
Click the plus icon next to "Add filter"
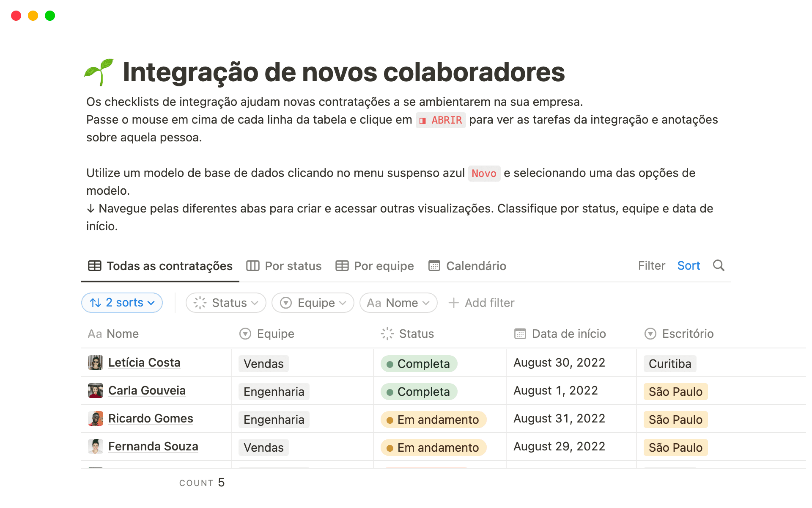point(454,303)
